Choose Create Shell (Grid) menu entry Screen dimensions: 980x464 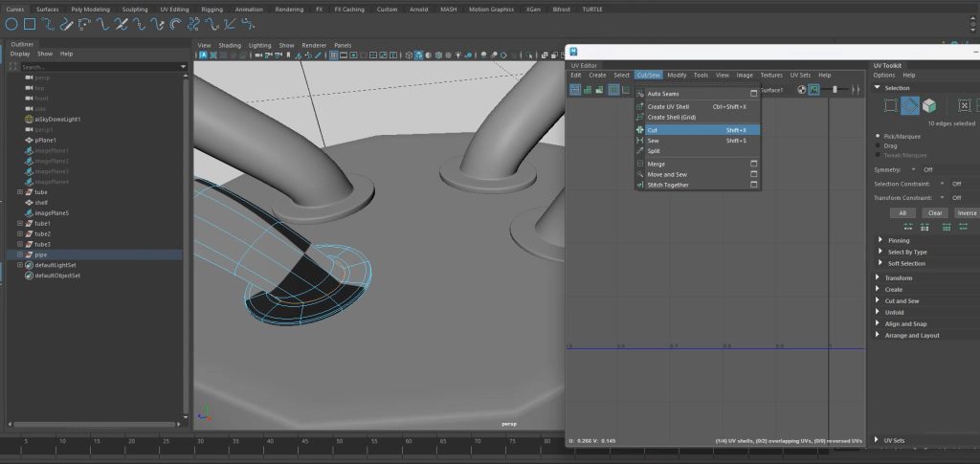698,118
